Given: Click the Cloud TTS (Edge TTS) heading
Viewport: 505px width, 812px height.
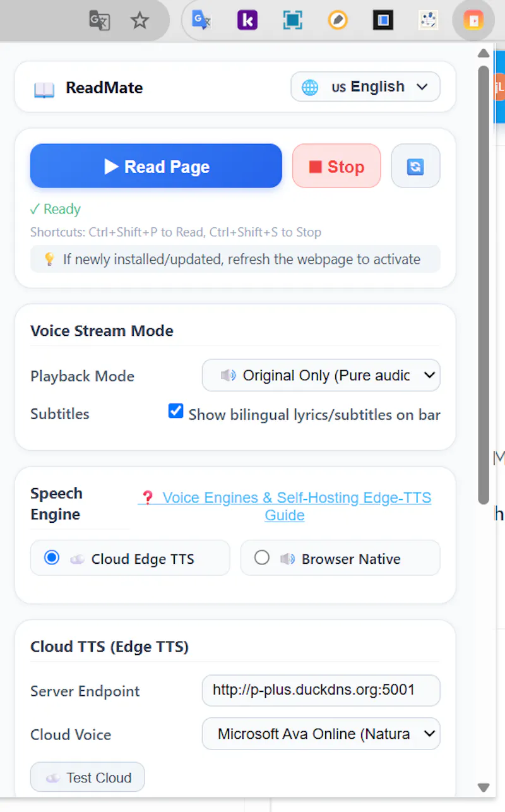Looking at the screenshot, I should [x=109, y=647].
